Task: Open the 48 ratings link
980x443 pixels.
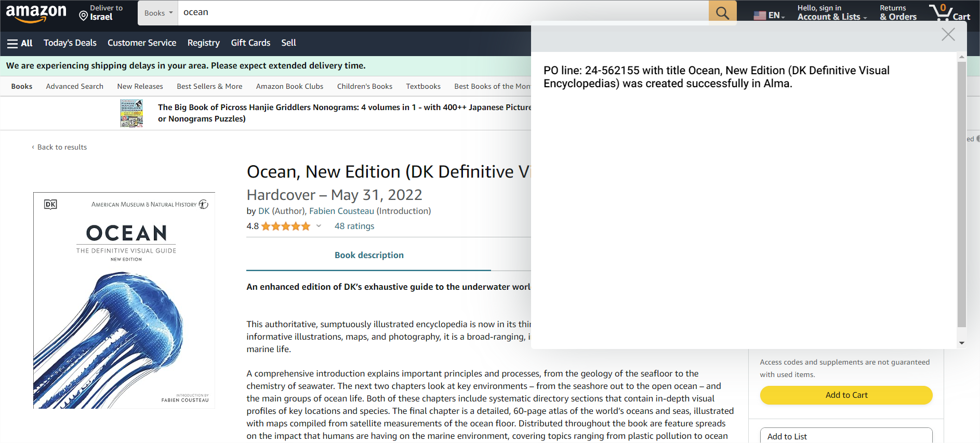Action: (354, 226)
